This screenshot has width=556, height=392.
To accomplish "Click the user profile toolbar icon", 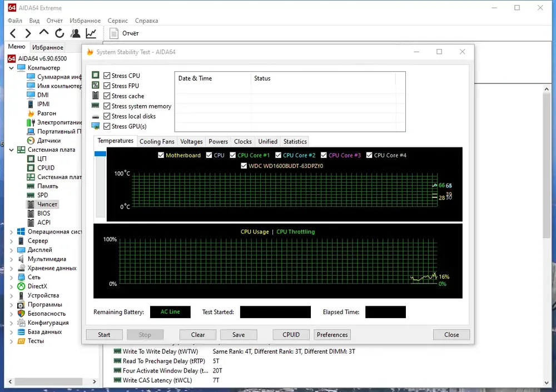I will 75,33.
